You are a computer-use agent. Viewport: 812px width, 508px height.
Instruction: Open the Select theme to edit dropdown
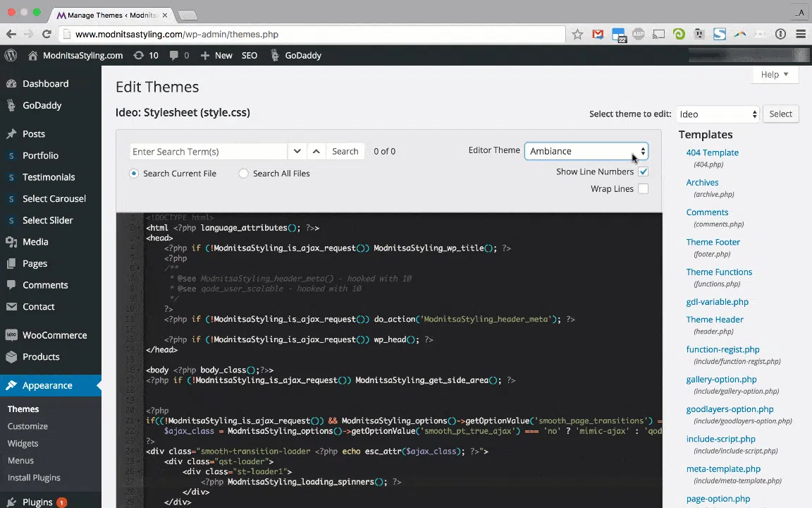click(718, 114)
